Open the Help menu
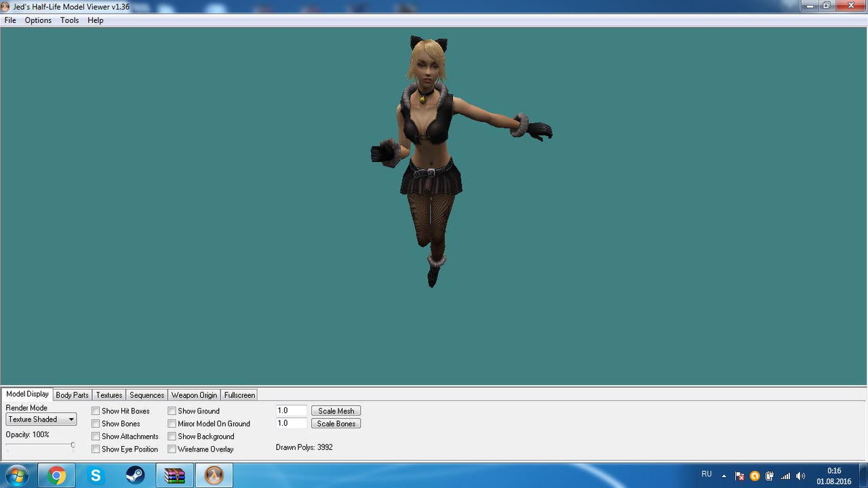 coord(96,20)
